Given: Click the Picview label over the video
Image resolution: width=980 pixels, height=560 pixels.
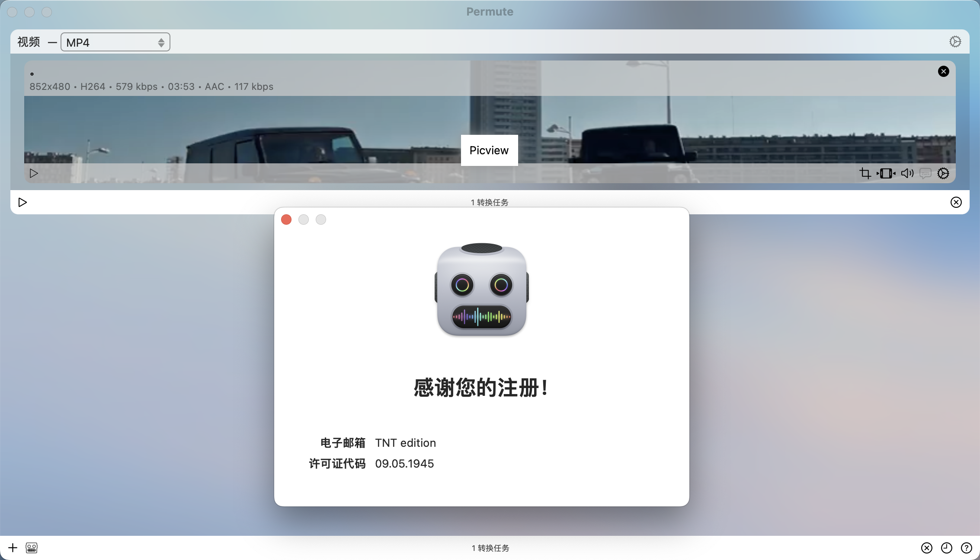Looking at the screenshot, I should point(489,150).
